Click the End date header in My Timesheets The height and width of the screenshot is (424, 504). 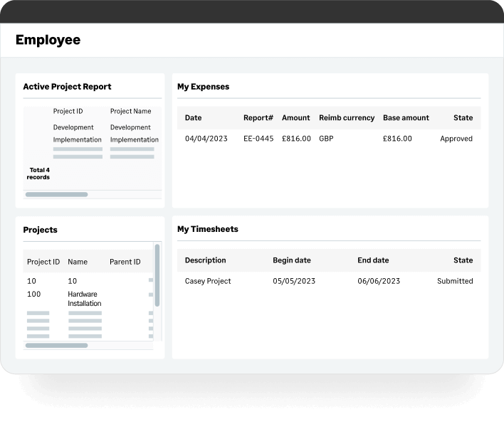pos(373,260)
